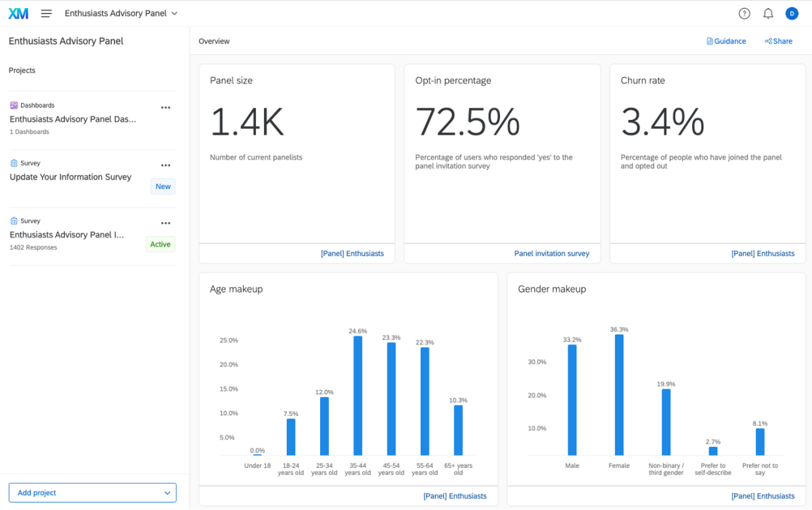Click Panel invitation survey source link
The height and width of the screenshot is (510, 812).
[551, 253]
